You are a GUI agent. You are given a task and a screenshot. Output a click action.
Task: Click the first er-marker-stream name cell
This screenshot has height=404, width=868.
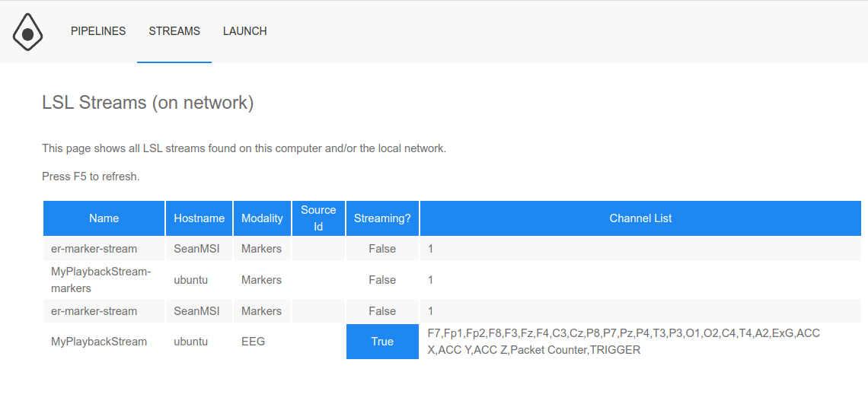[x=94, y=249]
